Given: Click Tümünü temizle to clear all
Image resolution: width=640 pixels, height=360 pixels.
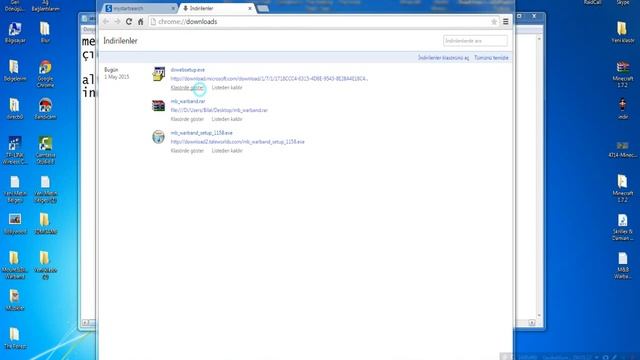Looking at the screenshot, I should pos(491,58).
